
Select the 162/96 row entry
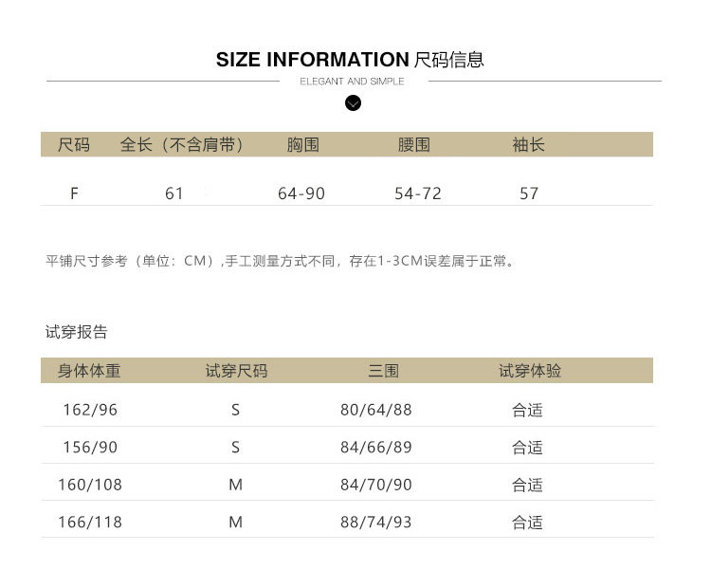pos(88,411)
